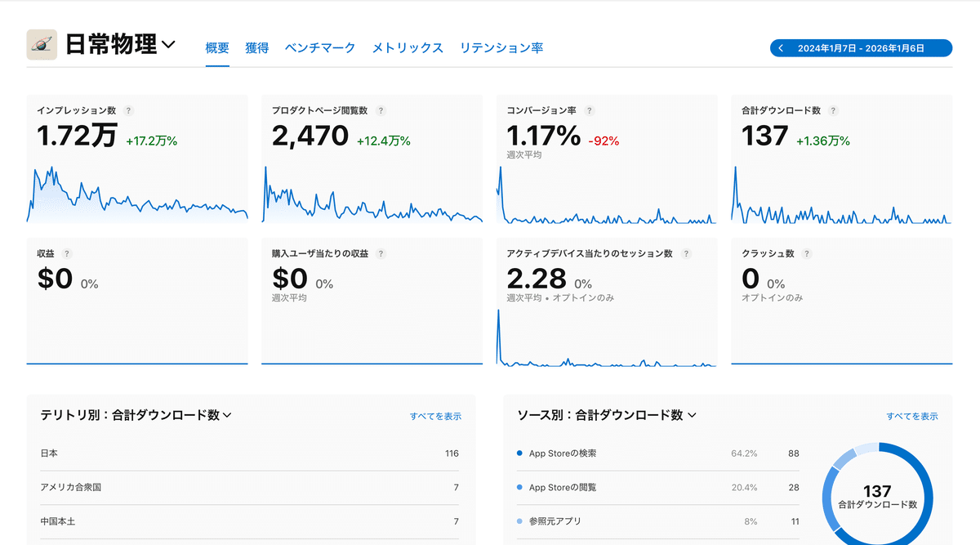Click the question mark beside コンバージョン率

589,110
